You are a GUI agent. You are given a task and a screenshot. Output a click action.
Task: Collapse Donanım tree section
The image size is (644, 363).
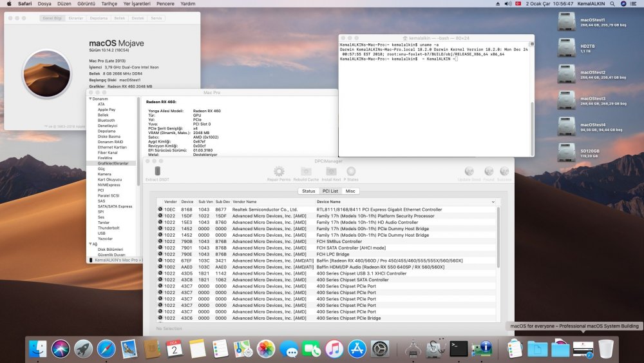coord(90,99)
